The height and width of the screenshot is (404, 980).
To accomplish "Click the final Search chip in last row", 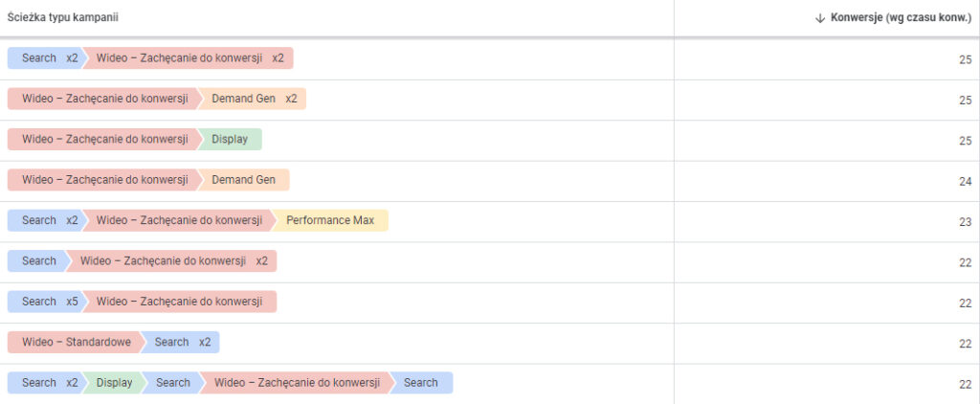I will click(421, 383).
